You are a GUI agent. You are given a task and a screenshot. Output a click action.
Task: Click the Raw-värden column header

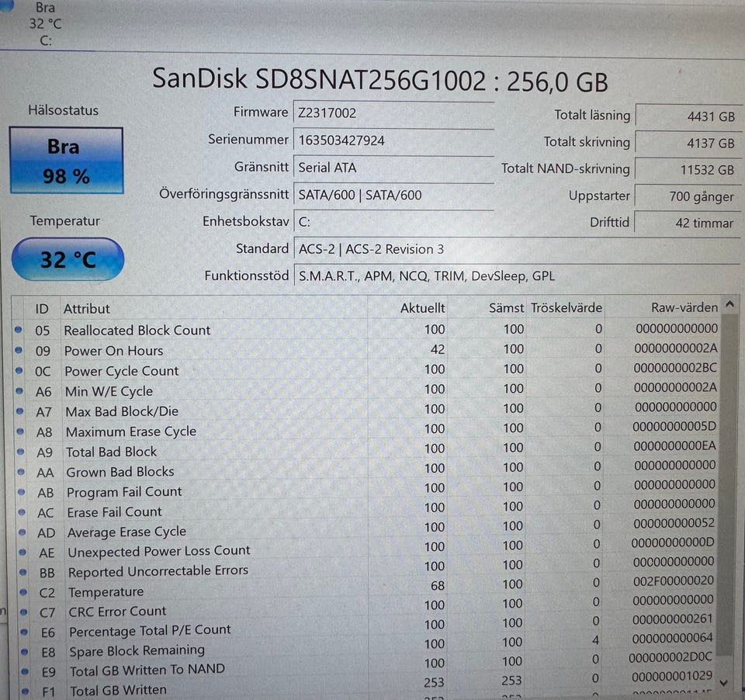pyautogui.click(x=684, y=307)
